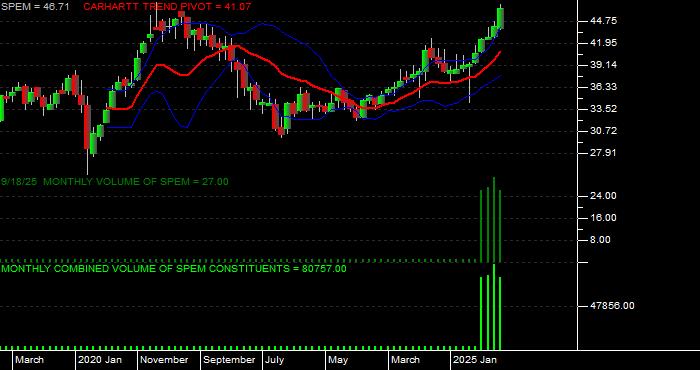Jump to the July time axis marker
The height and width of the screenshot is (370, 700).
coord(274,360)
